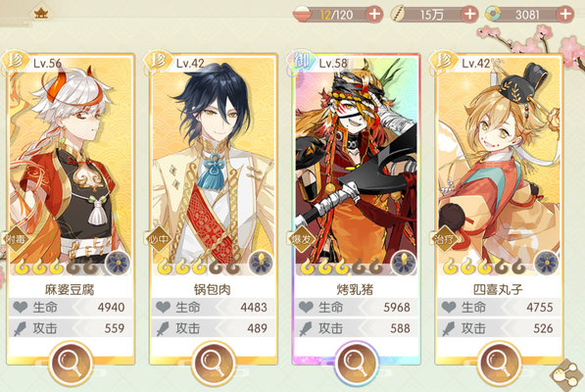The height and width of the screenshot is (392, 585).
Task: Tap the 四喜丸子 character name
Action: pos(498,289)
